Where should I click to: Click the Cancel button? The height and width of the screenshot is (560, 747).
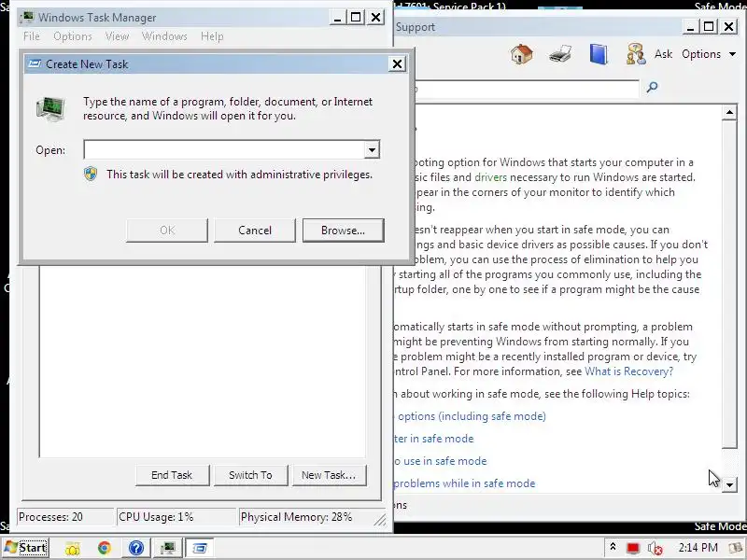click(255, 231)
